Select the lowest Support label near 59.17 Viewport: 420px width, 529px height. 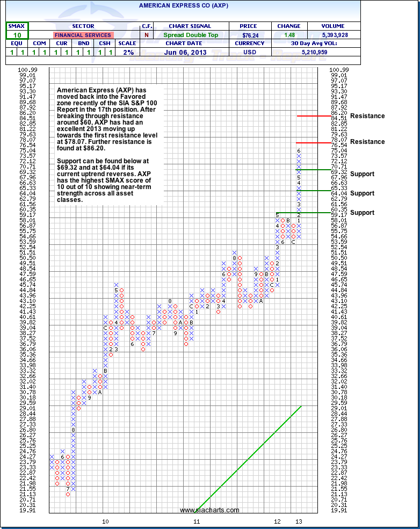coord(362,213)
